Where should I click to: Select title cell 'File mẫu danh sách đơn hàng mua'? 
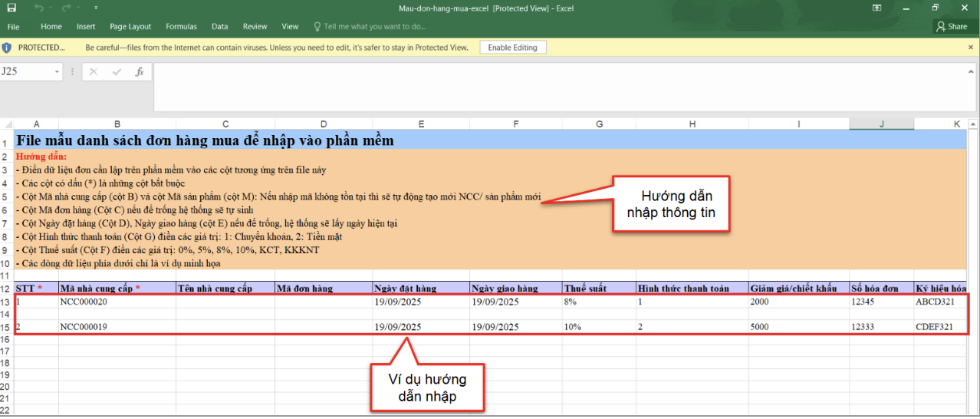click(205, 140)
